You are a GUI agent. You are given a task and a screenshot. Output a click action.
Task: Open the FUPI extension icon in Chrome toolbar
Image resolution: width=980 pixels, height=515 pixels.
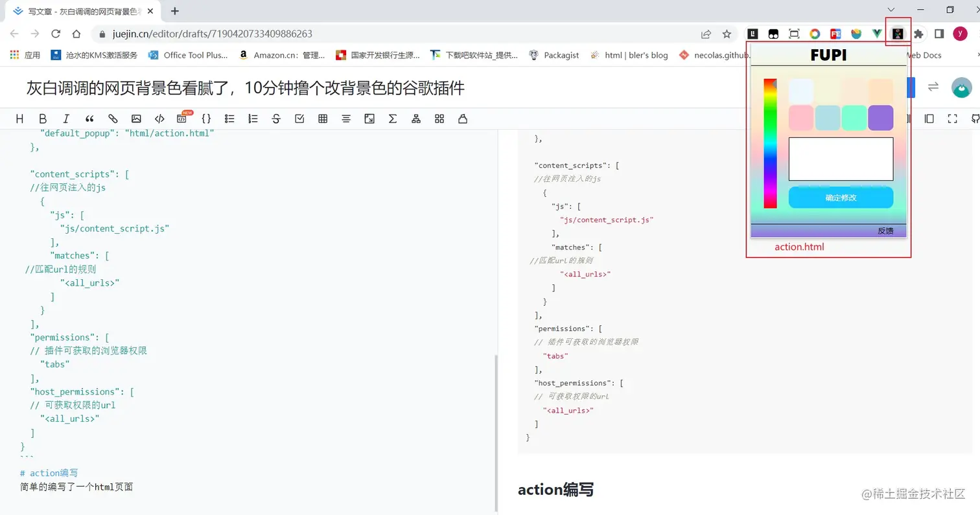[x=898, y=34]
